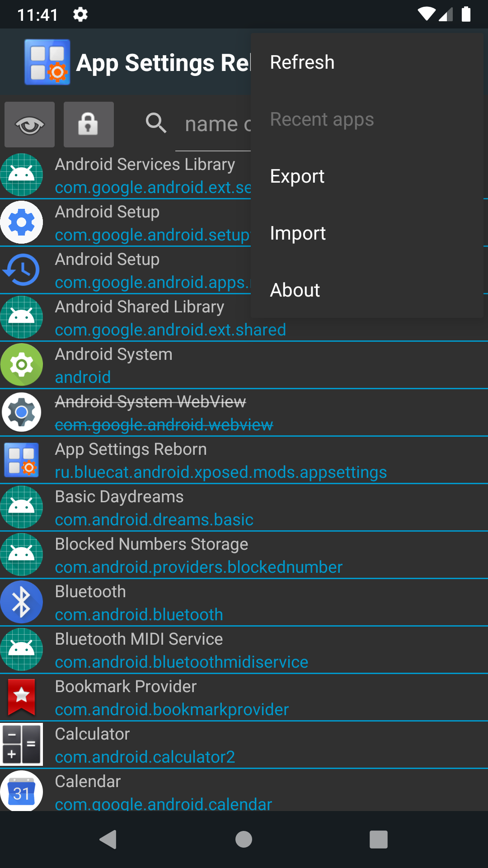Tap the App Settings Reborn title text
488x868 pixels.
pos(163,63)
